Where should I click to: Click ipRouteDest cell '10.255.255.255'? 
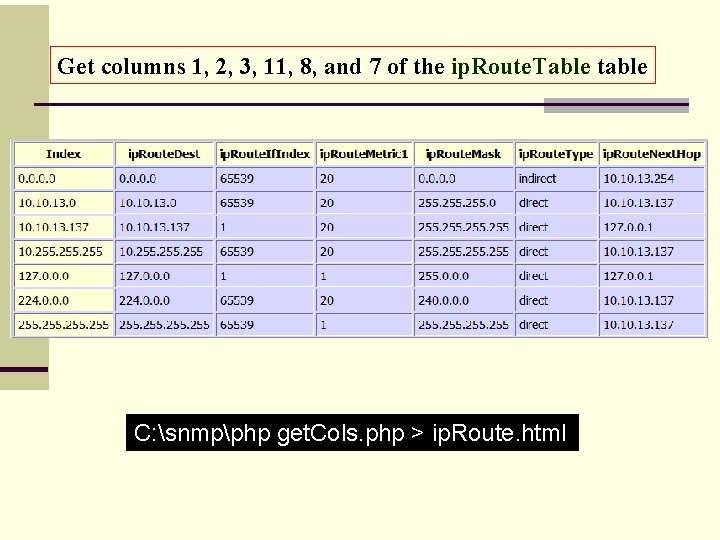pos(164,252)
